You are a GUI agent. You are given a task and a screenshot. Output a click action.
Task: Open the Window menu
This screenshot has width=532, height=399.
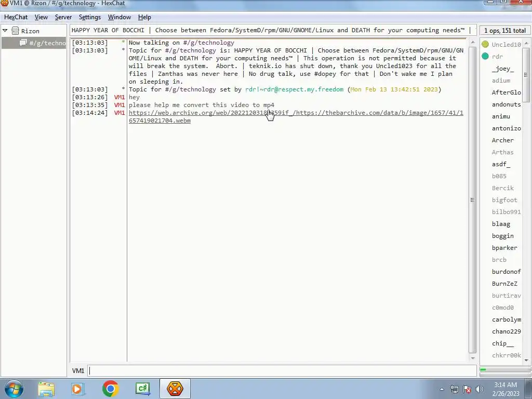(119, 17)
